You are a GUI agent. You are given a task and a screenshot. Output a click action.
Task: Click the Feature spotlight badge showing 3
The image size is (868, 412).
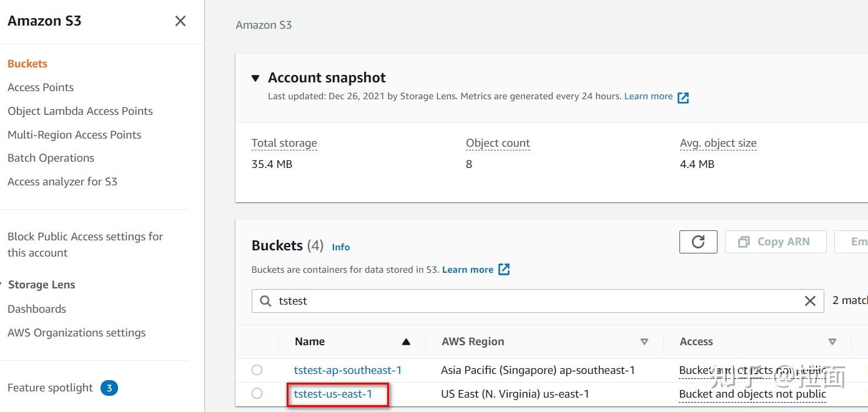tap(109, 388)
